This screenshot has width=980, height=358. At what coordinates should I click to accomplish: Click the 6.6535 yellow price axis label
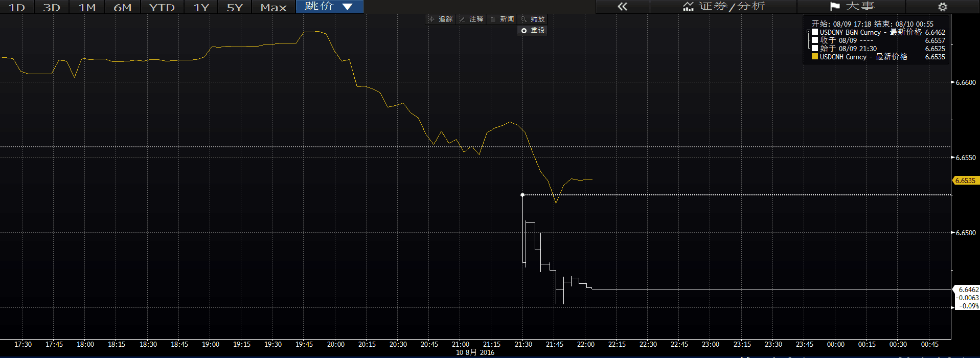[x=965, y=181]
